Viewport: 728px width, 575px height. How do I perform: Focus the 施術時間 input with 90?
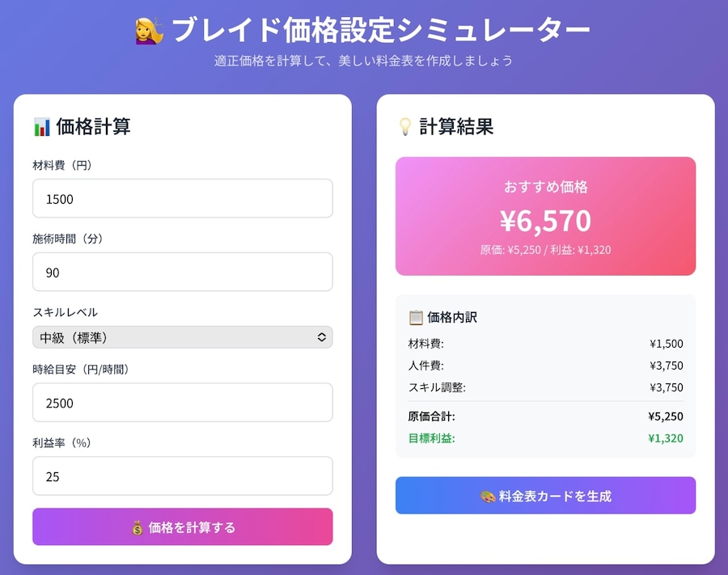(x=183, y=272)
